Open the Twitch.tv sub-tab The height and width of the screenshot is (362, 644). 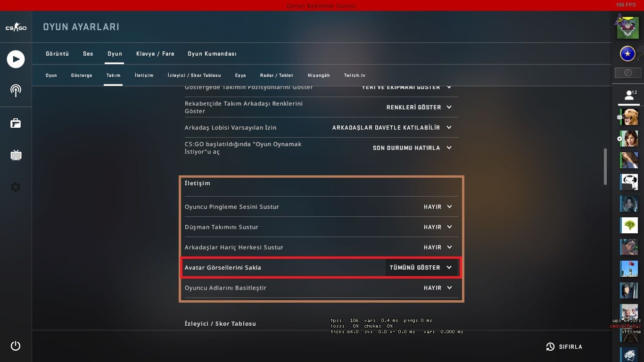click(x=355, y=75)
